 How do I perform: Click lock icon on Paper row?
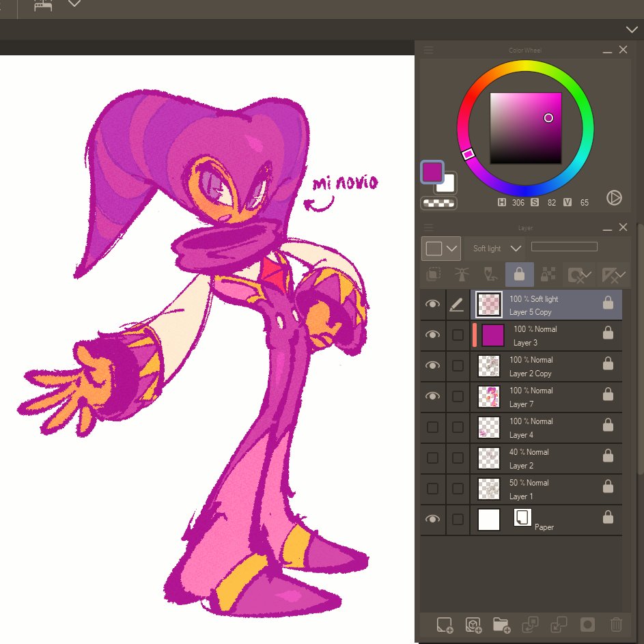[608, 517]
